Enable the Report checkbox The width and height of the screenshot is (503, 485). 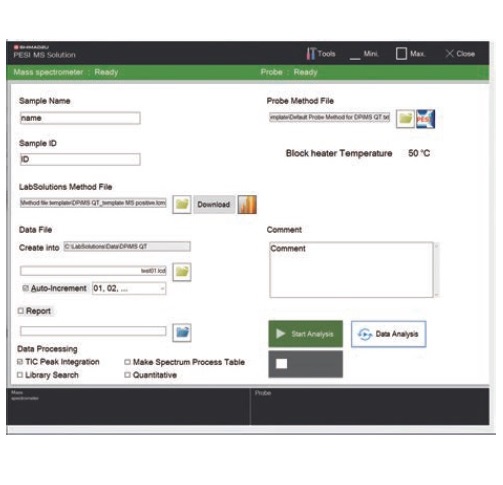(21, 311)
